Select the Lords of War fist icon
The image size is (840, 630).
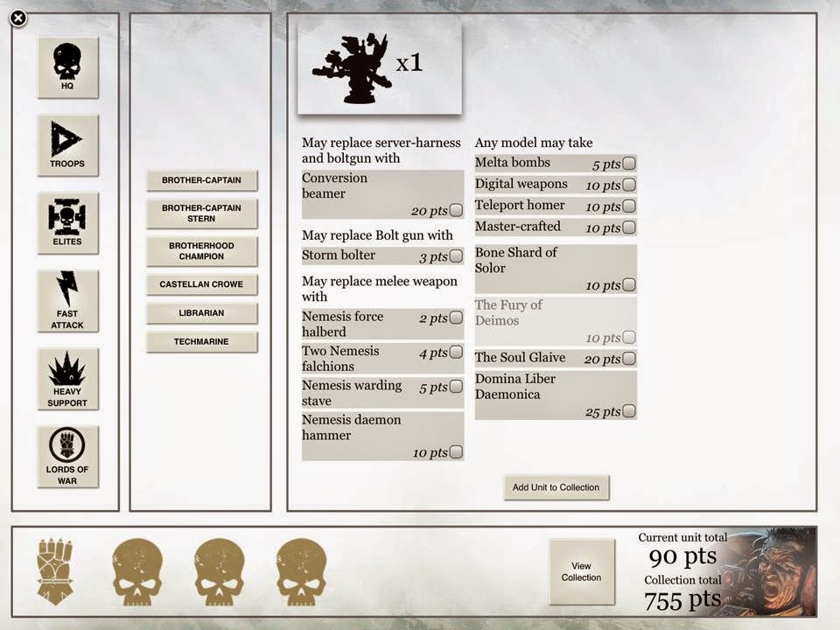(x=67, y=457)
